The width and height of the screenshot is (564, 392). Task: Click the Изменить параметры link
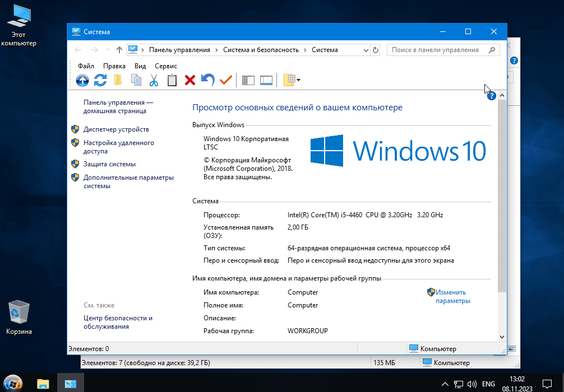(x=453, y=296)
